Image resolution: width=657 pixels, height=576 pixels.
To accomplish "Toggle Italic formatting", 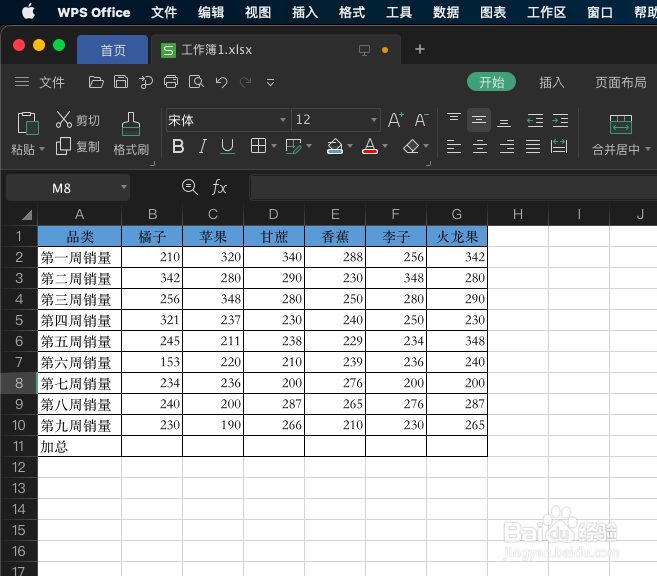I will coord(203,146).
